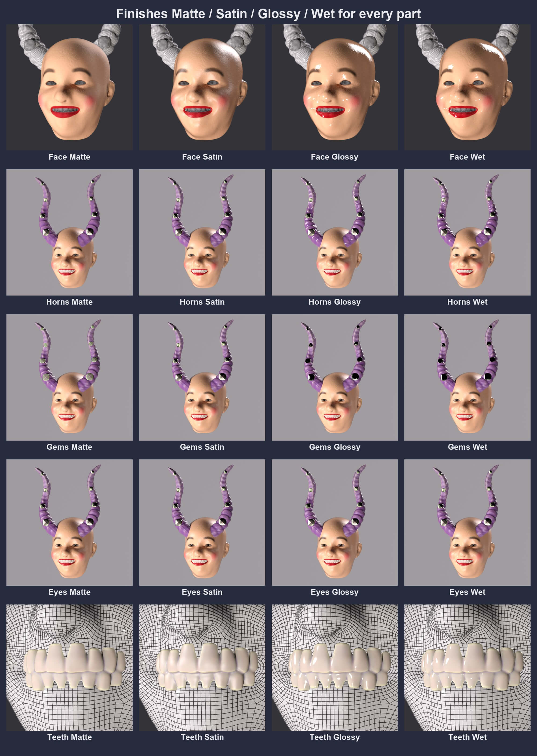
Task: Select the 'Gems Matte' label
Action: click(70, 447)
